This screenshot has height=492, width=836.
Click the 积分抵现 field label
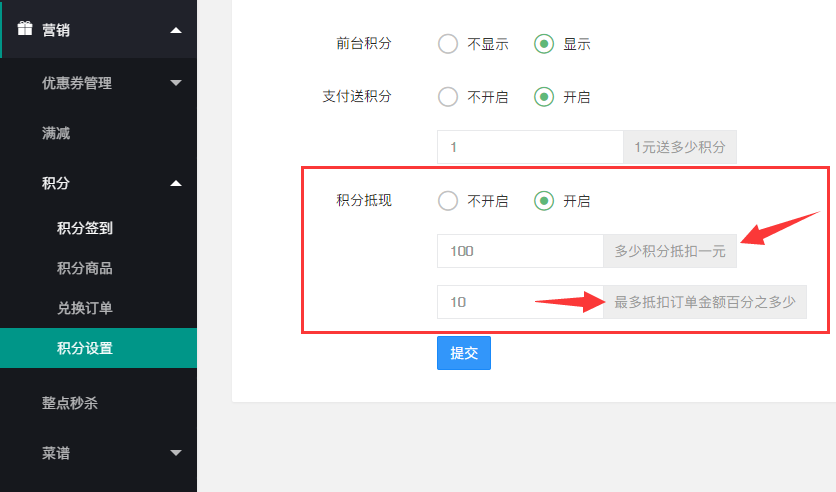click(x=364, y=200)
